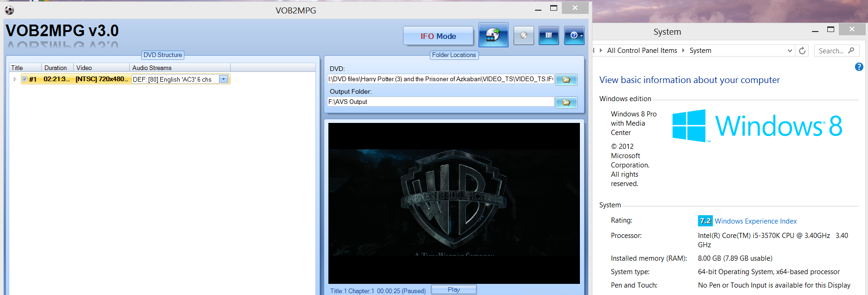Start conversion with the disc-arrow icon

[493, 35]
